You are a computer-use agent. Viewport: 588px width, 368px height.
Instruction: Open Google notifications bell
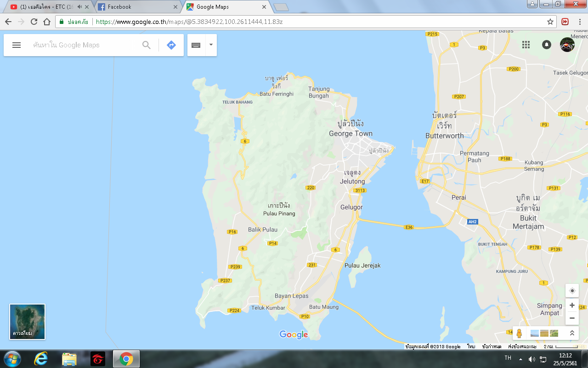[x=547, y=45]
